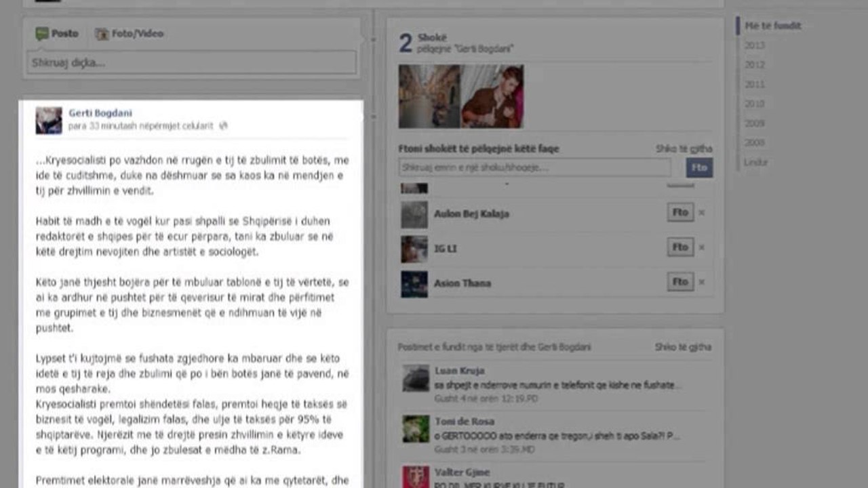Switch to the Foto/Video tab

tap(130, 33)
